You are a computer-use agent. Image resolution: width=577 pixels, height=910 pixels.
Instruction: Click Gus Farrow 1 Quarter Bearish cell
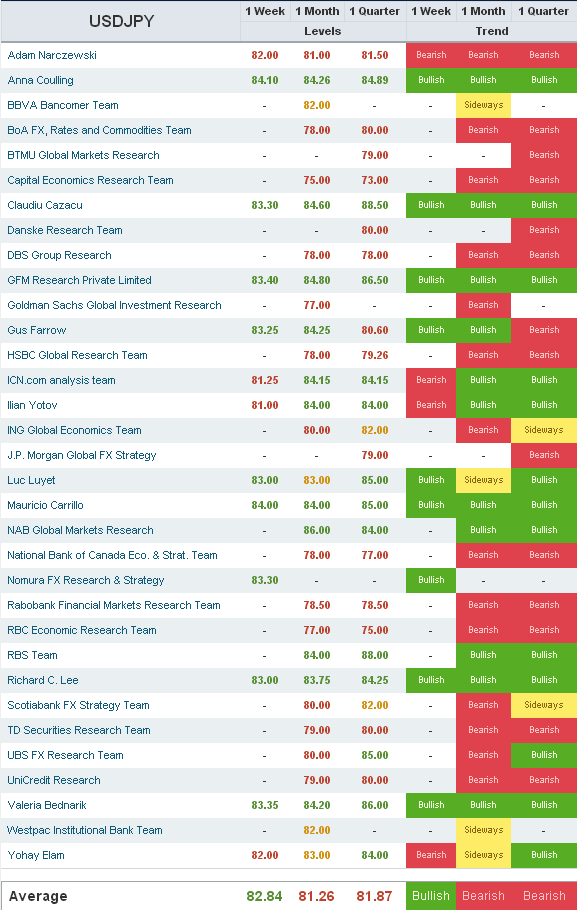(x=544, y=330)
